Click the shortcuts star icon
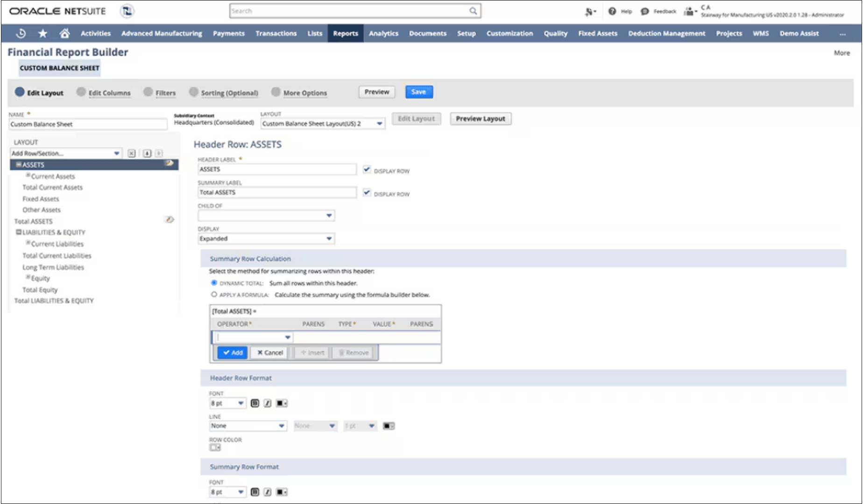This screenshot has width=863, height=504. coord(42,33)
